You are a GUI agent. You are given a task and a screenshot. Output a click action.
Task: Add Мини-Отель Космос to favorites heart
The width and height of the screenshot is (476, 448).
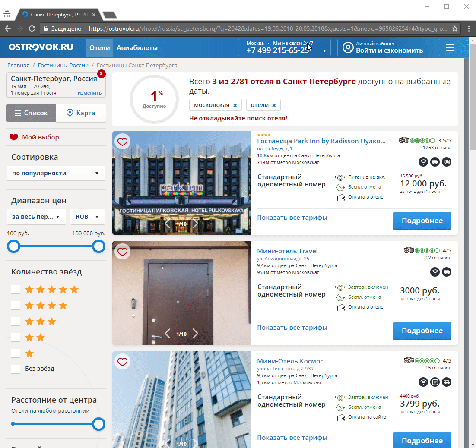(122, 362)
